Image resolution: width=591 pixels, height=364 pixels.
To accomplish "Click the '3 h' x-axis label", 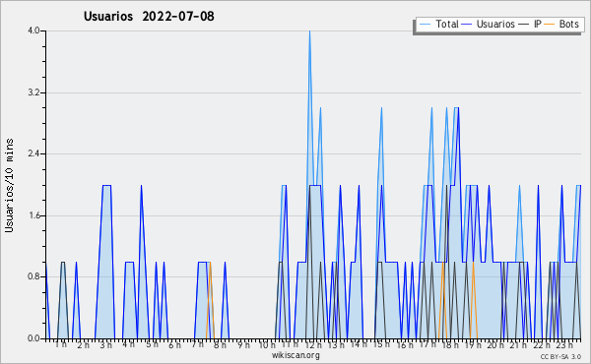I will point(106,345).
